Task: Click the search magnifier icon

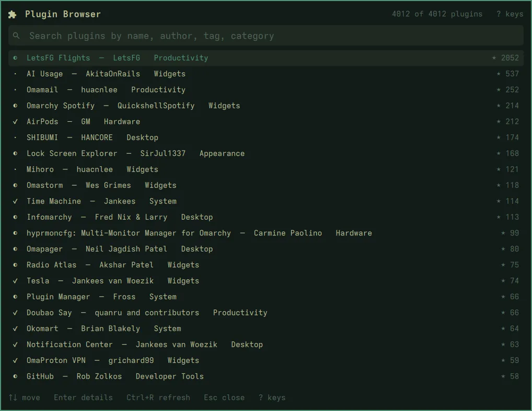Action: point(16,36)
